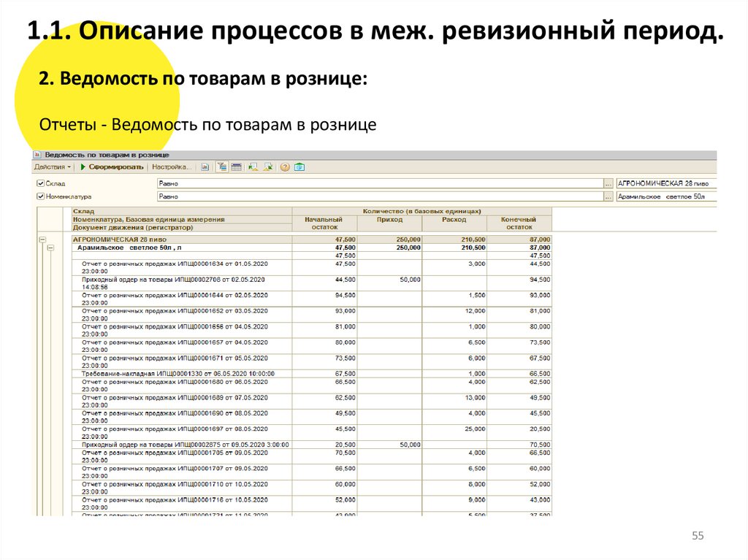
Task: Click the table view toolbar icon
Action: pyautogui.click(x=236, y=167)
